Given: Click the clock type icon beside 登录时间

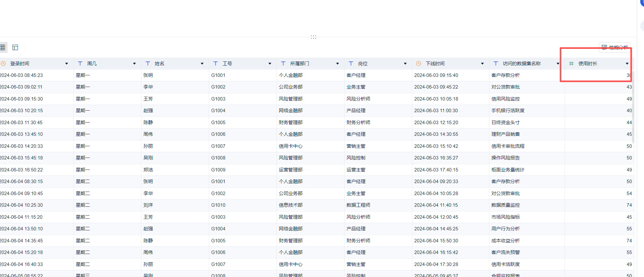Looking at the screenshot, I should [x=3, y=64].
